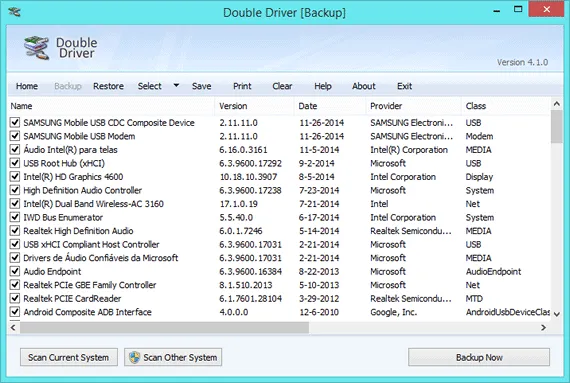
Task: Open the Select dropdown arrow
Action: (x=176, y=85)
